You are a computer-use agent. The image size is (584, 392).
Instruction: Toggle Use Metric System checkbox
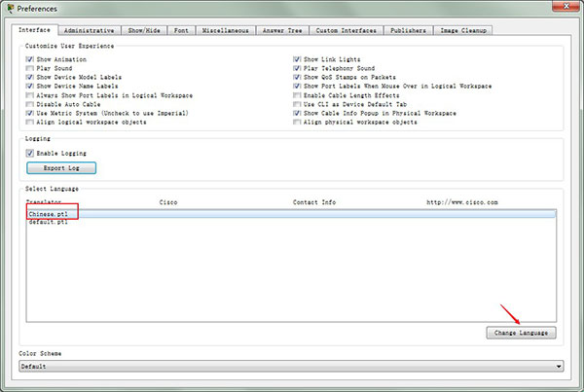click(x=30, y=113)
